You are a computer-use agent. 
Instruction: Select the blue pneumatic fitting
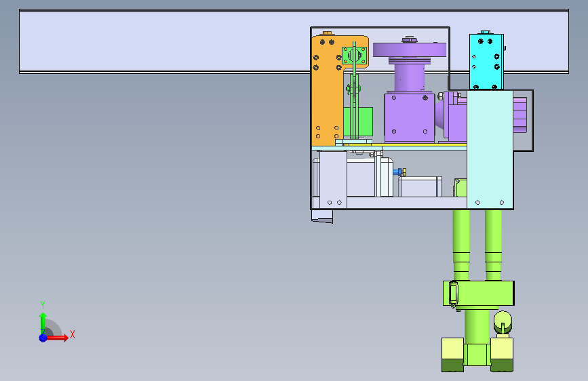click(397, 172)
